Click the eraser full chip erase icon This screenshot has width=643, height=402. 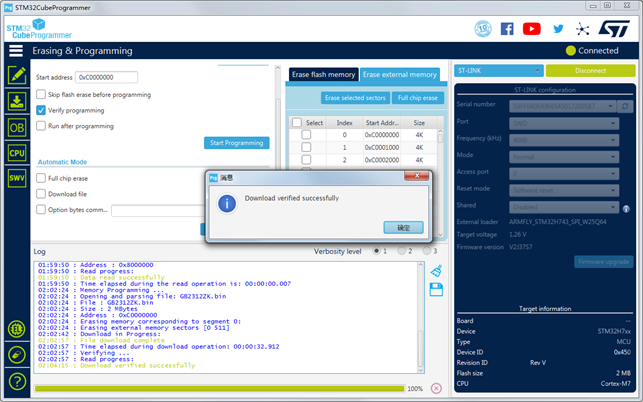point(17,355)
